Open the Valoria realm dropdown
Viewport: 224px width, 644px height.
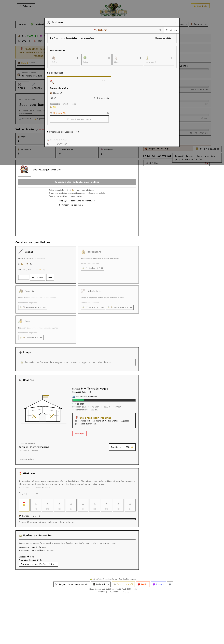[26, 6]
